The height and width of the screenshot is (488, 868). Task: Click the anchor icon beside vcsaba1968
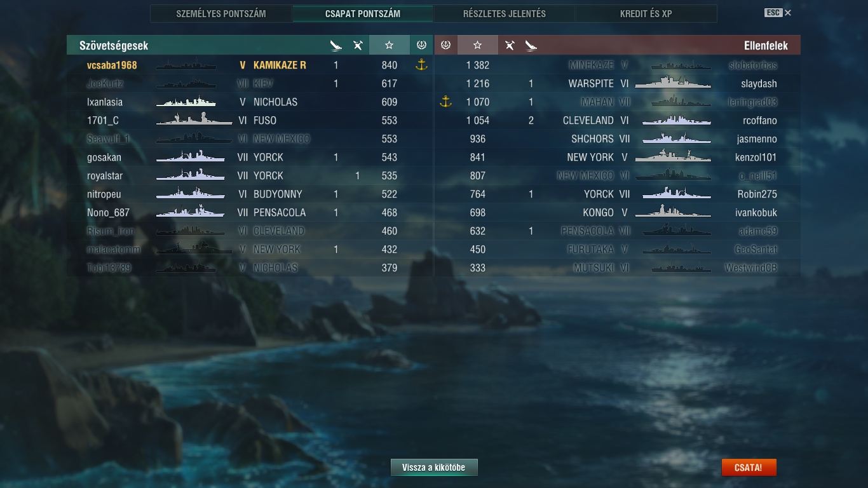point(421,65)
